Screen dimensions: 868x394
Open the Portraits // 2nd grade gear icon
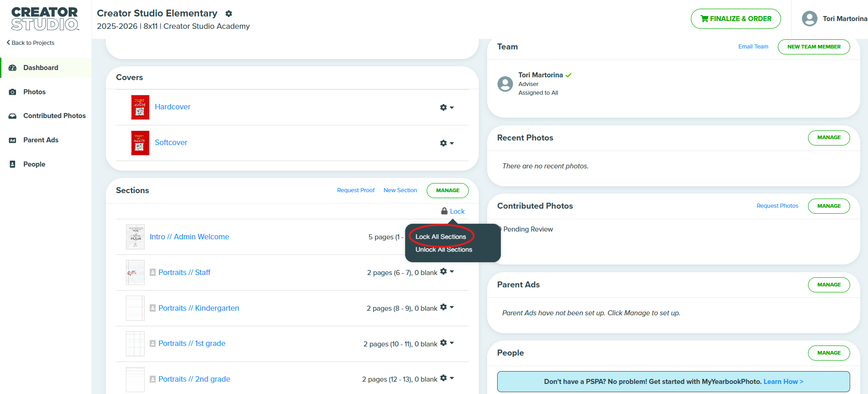443,378
